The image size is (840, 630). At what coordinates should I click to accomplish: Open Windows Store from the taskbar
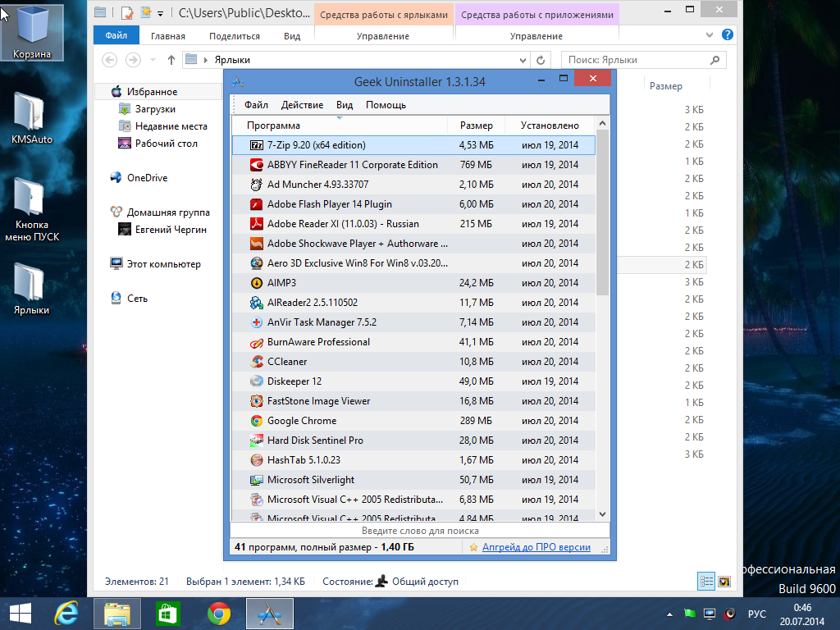[x=167, y=614]
